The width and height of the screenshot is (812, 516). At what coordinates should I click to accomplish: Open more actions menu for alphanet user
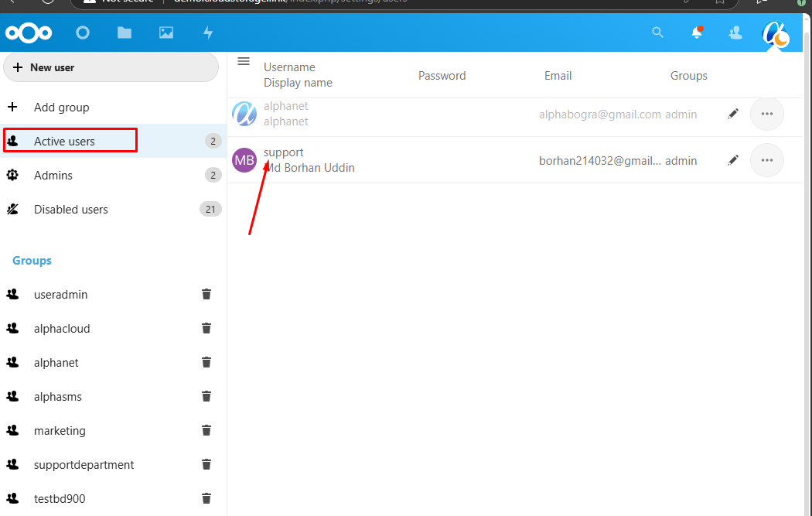click(767, 114)
